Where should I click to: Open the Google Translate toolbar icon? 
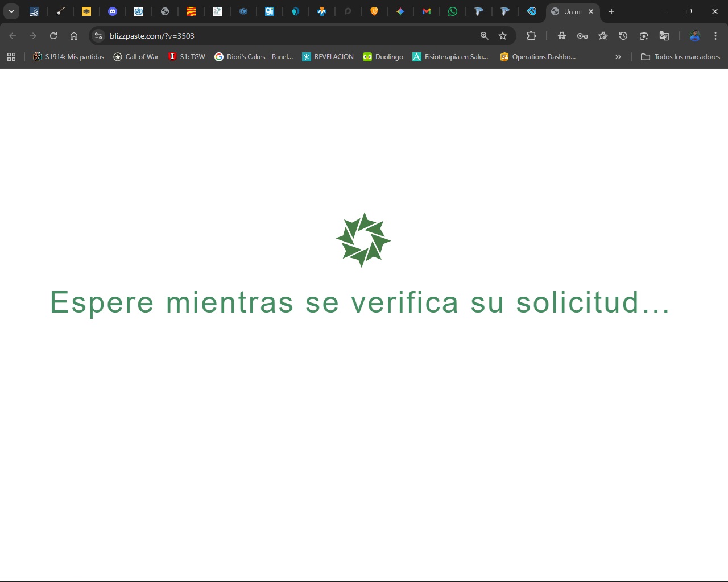(x=664, y=36)
